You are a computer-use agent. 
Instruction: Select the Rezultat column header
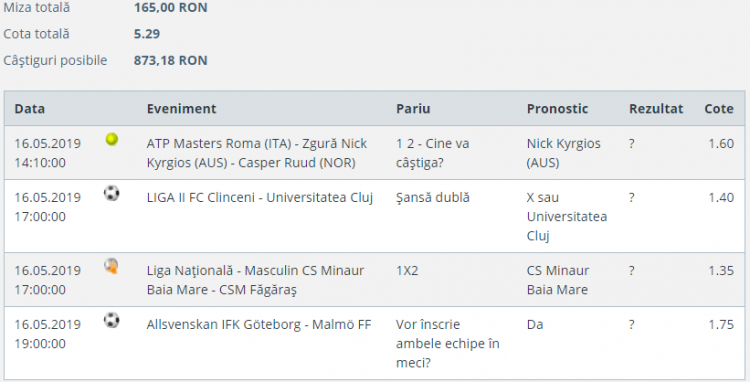(x=656, y=109)
